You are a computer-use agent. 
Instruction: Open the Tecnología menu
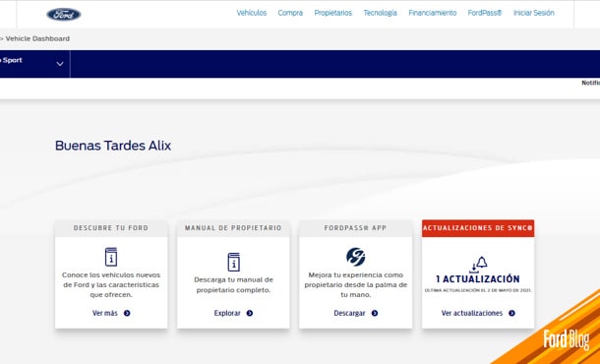[x=380, y=13]
